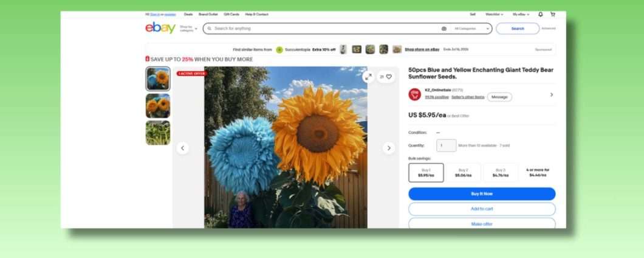
Task: Expand the Watchlist menu
Action: 495,15
